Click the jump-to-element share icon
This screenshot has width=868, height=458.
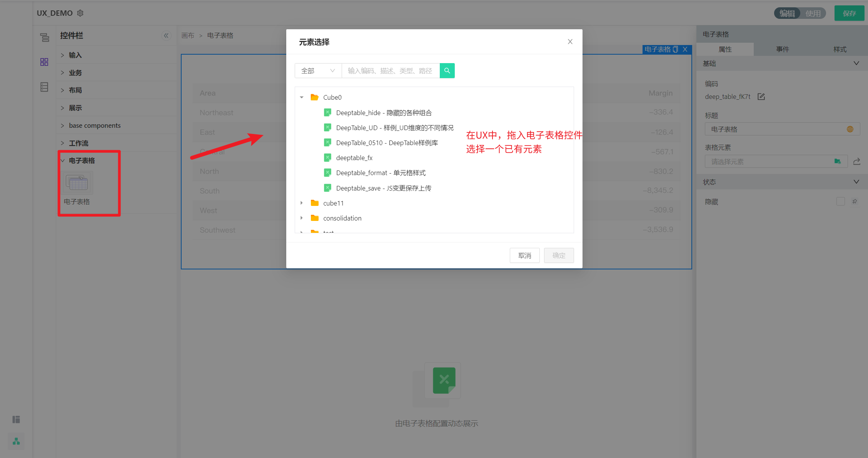[x=857, y=161]
